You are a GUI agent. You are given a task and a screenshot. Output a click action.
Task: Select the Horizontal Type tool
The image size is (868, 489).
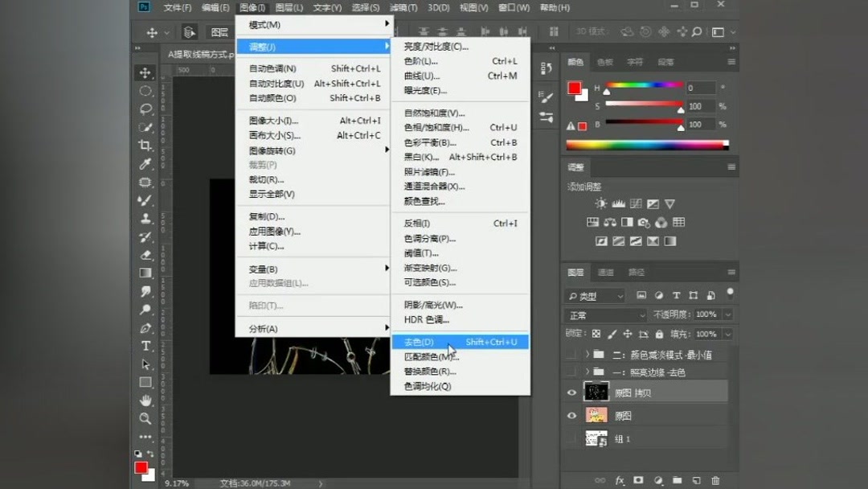145,346
